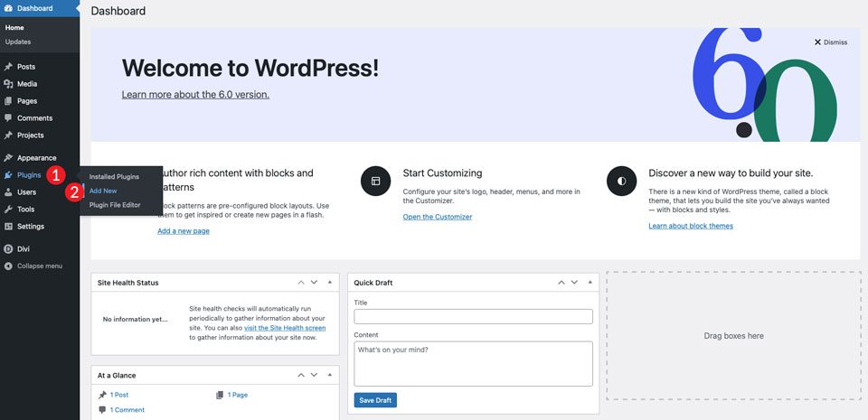Move Quick Draft panel down

[x=574, y=283]
